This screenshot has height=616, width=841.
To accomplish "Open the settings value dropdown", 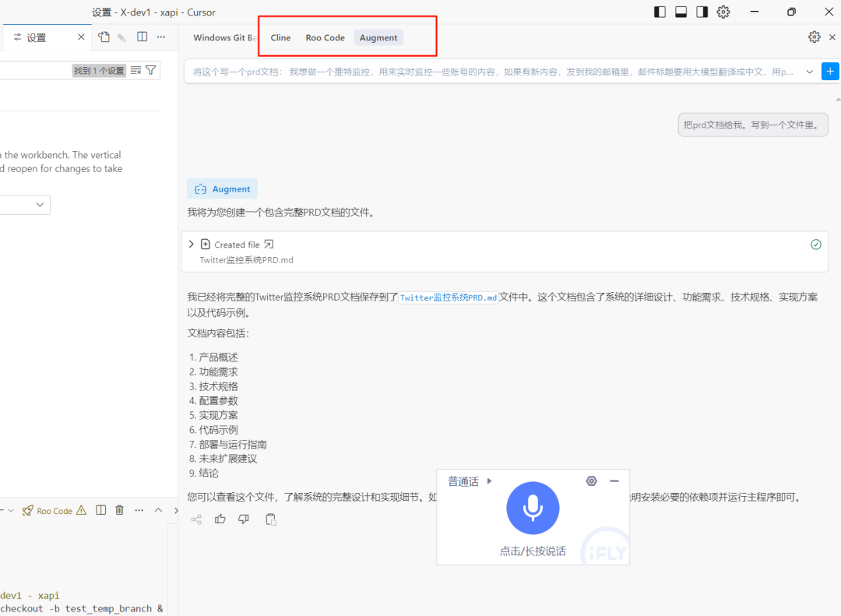I will 25,205.
